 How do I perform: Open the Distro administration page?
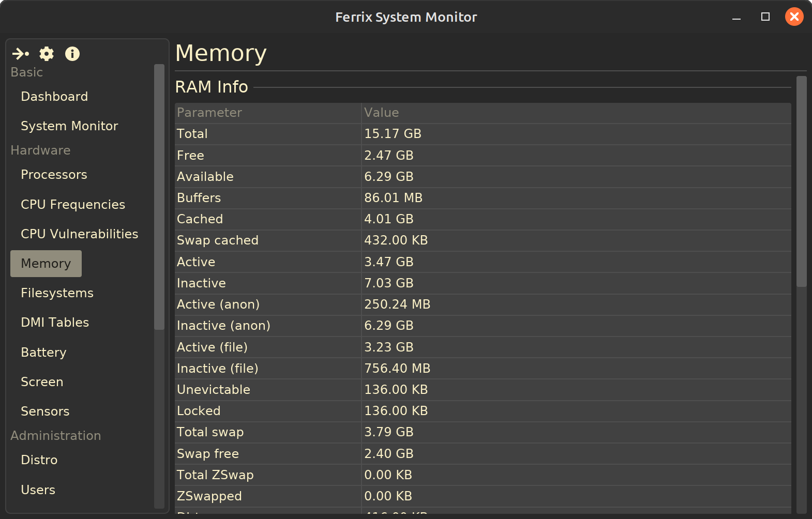coord(39,460)
